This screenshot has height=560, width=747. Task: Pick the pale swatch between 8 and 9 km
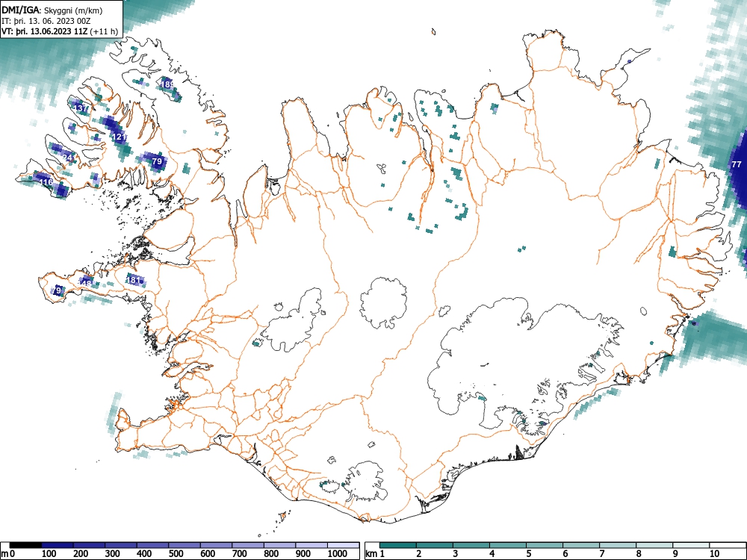tap(654, 545)
